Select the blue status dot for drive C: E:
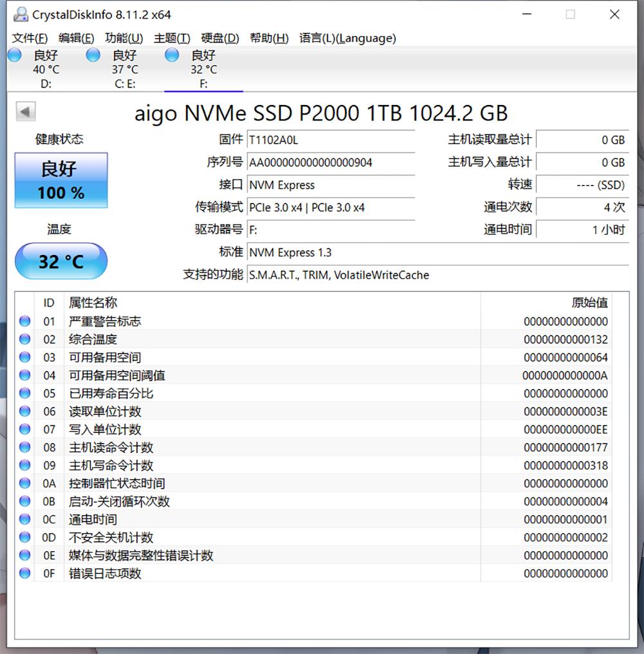Viewport: 644px width, 654px height. click(x=93, y=55)
